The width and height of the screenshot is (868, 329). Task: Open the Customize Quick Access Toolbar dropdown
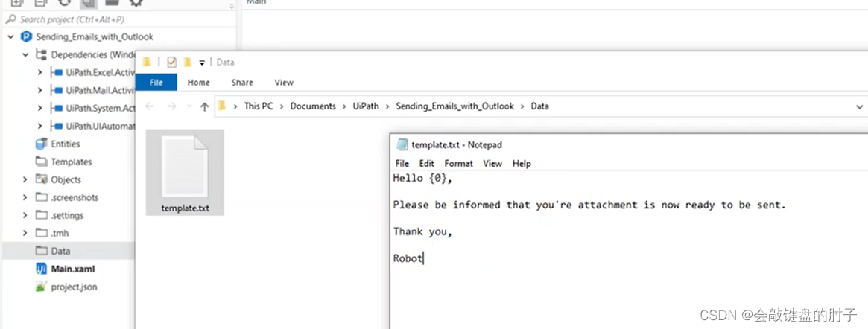coord(202,63)
